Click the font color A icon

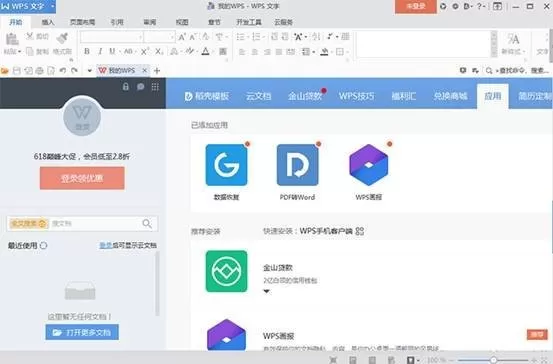(205, 51)
